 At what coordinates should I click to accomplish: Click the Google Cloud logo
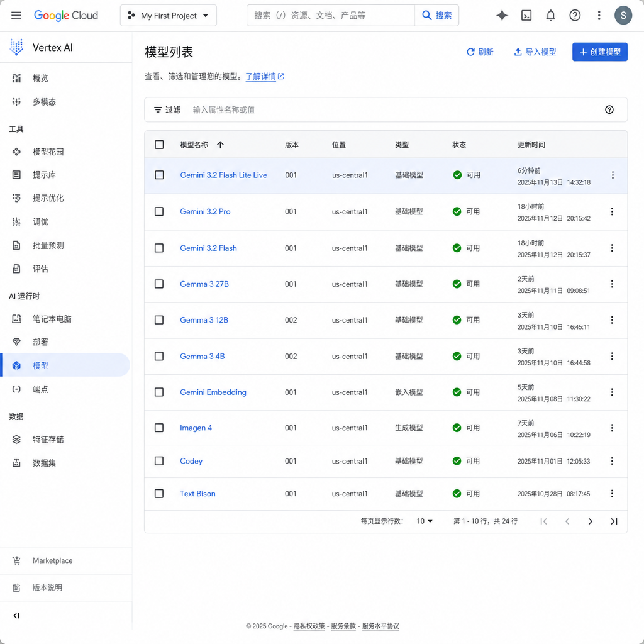(x=65, y=16)
